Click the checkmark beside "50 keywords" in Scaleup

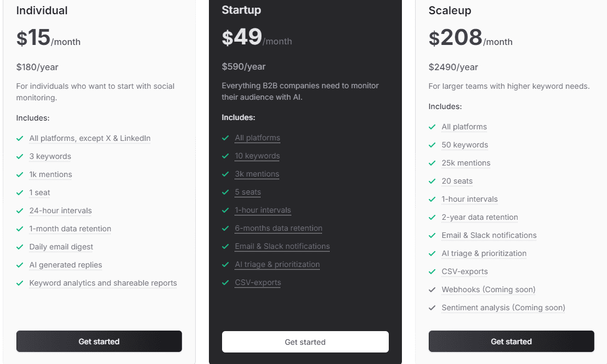point(432,145)
